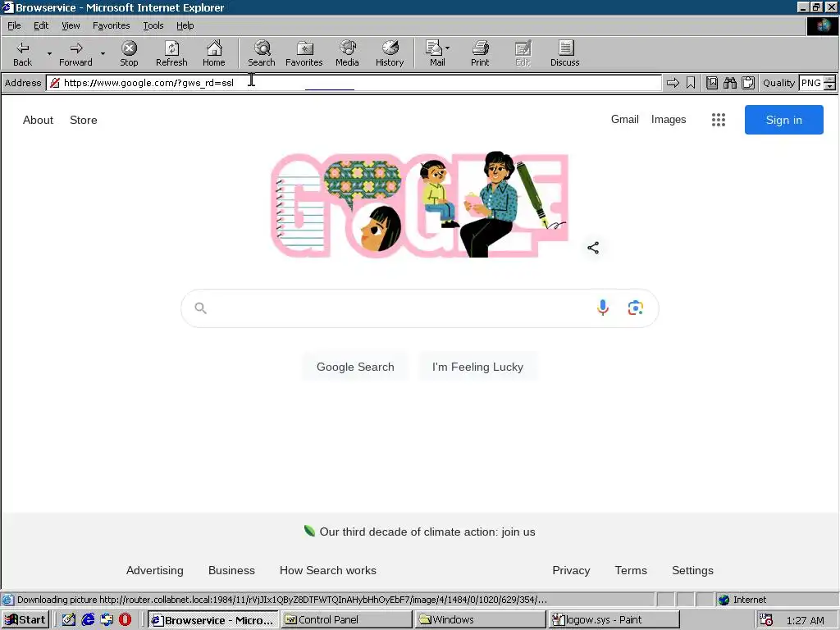This screenshot has height=630, width=840.
Task: Click the bookmark ribbon icon next to Go
Action: click(691, 83)
